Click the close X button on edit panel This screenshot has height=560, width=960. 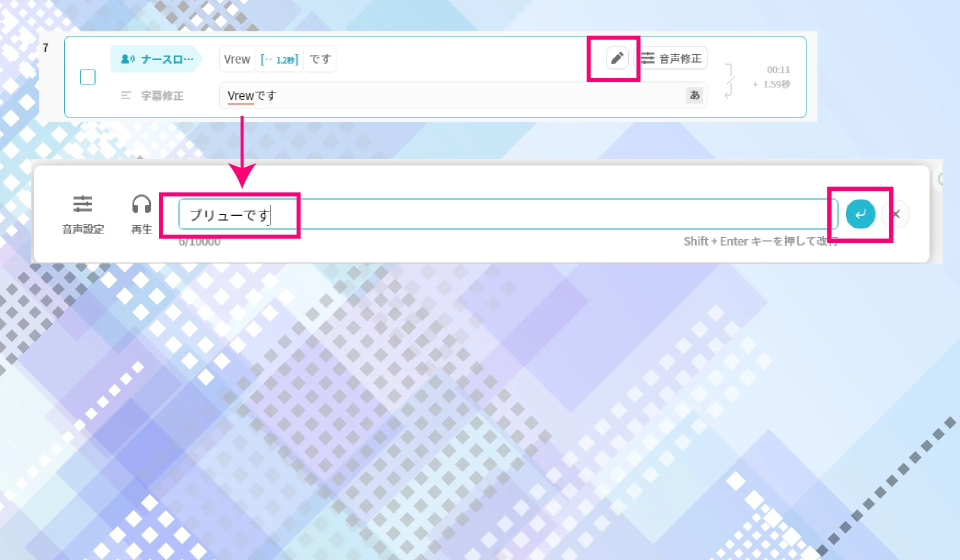point(897,214)
